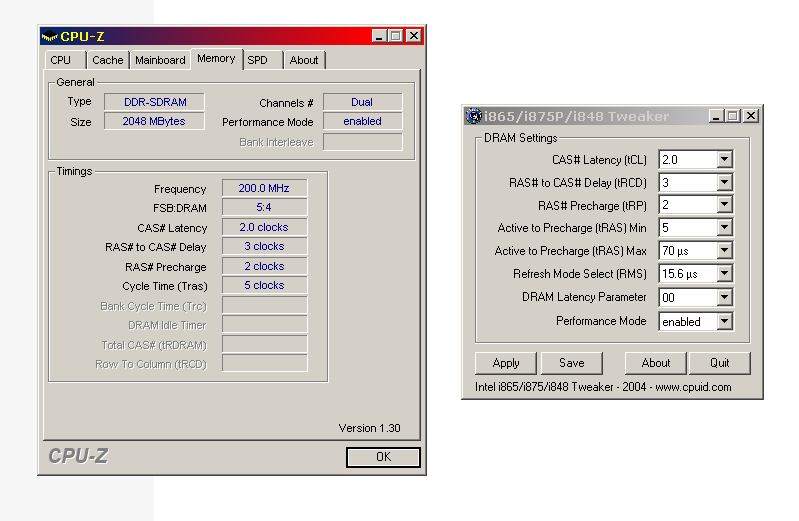Image resolution: width=799 pixels, height=521 pixels.
Task: Apply the DRAM settings in Tweaker
Action: (505, 363)
